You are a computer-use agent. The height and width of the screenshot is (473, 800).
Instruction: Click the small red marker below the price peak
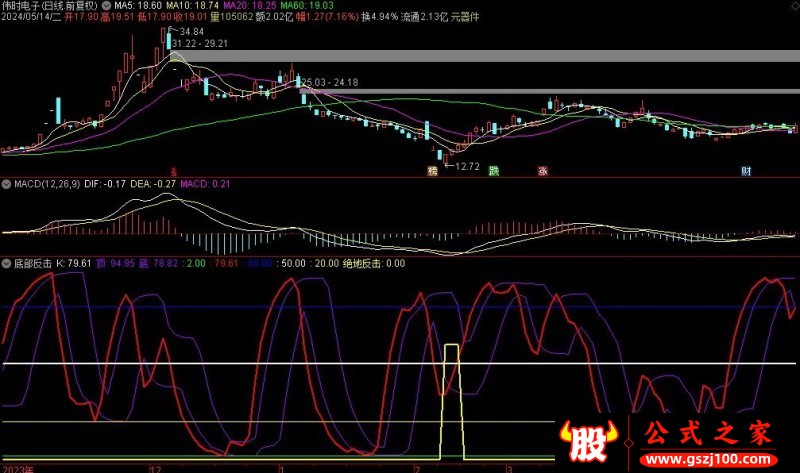[x=174, y=171]
